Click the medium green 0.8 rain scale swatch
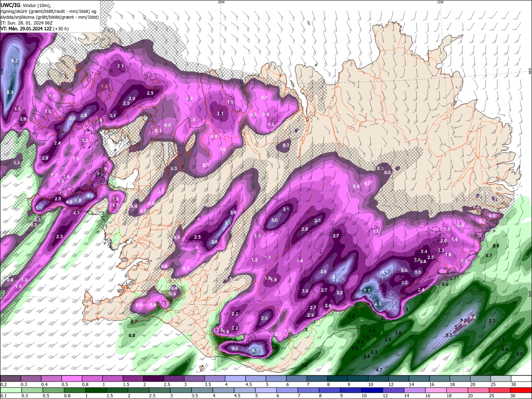 coord(75,390)
